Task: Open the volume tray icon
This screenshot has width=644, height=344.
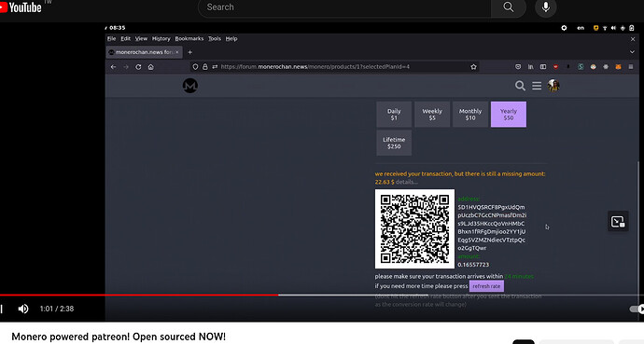Action: click(x=613, y=28)
